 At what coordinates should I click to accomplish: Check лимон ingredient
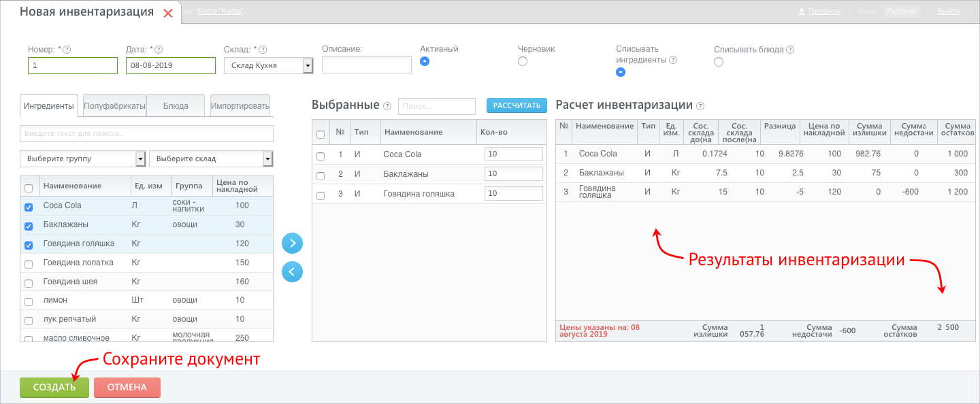pyautogui.click(x=29, y=302)
